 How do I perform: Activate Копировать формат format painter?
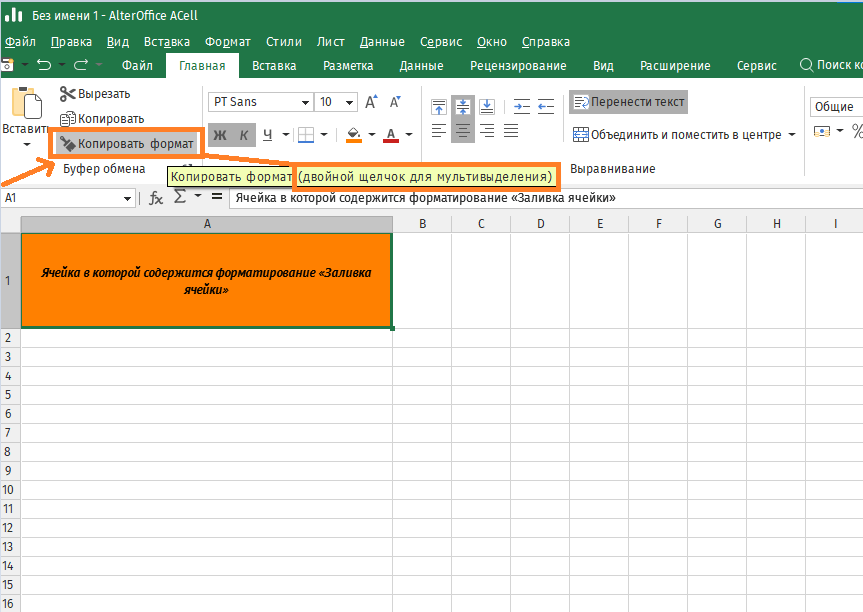coord(127,144)
